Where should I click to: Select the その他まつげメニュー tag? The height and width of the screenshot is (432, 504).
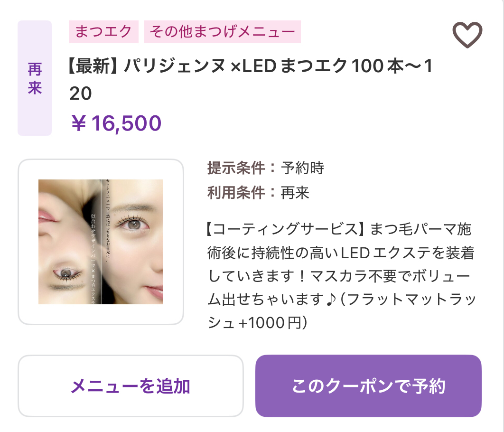coord(222,32)
